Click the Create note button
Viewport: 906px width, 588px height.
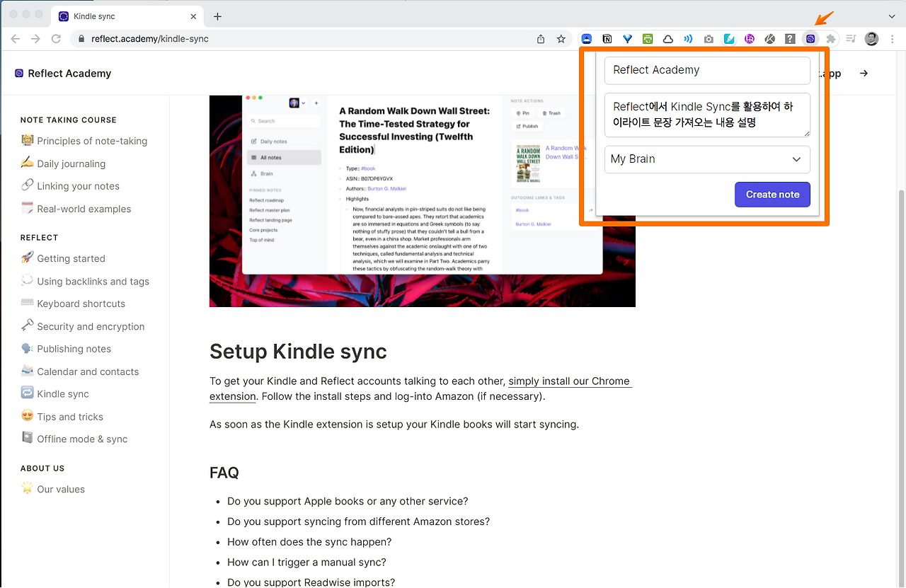772,195
